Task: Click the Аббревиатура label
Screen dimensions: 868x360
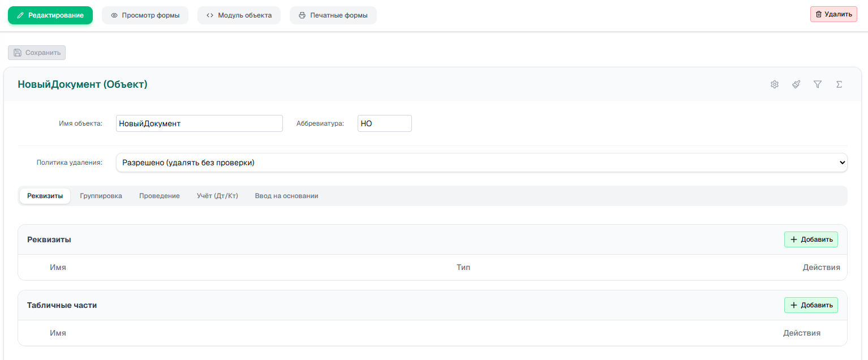Action: [320, 123]
